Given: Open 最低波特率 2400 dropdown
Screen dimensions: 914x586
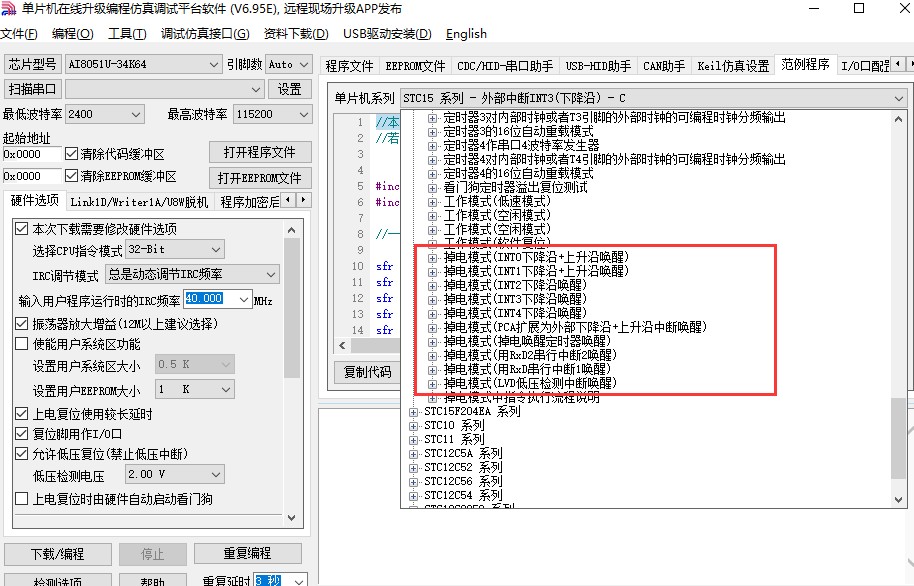Looking at the screenshot, I should coord(105,114).
